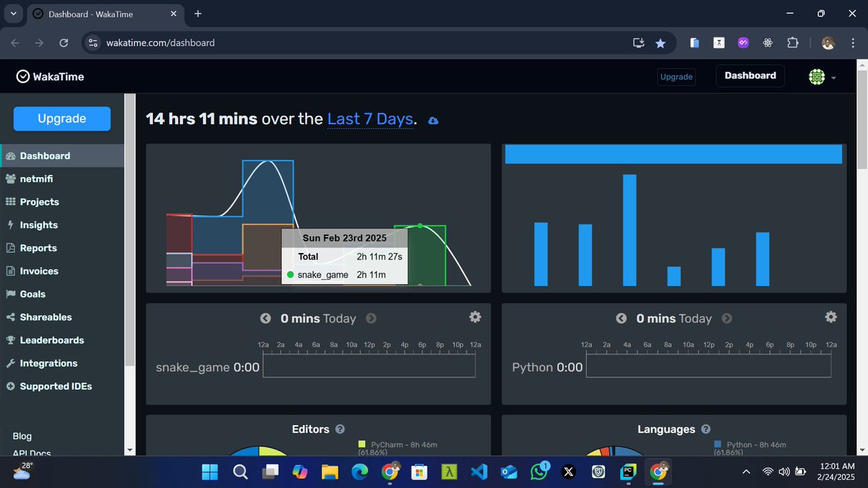
Task: Open settings gear on Python Today panel
Action: [830, 317]
